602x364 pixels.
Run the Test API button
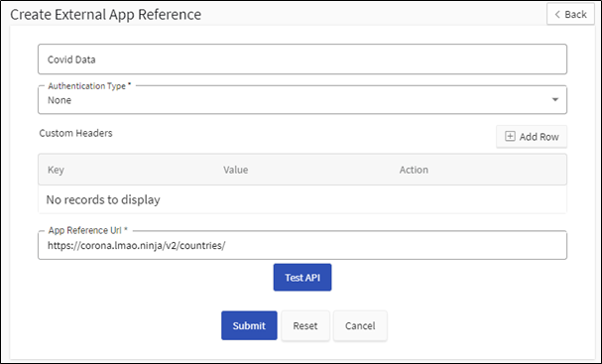tap(302, 278)
